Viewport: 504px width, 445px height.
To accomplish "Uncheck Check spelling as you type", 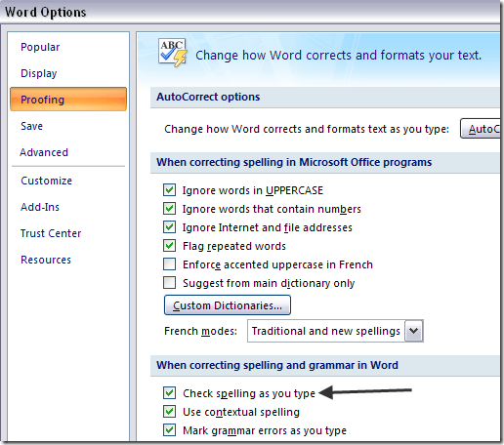I will (x=169, y=393).
